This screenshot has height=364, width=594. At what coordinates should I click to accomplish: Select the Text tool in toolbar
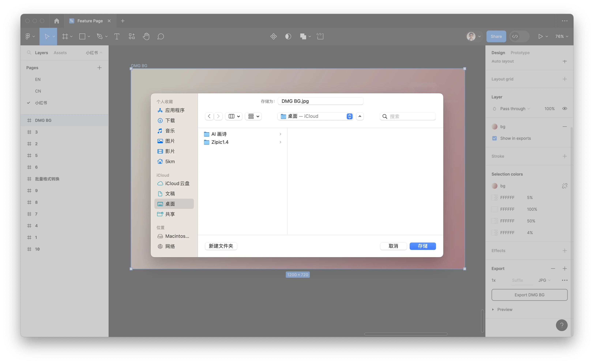click(x=117, y=36)
